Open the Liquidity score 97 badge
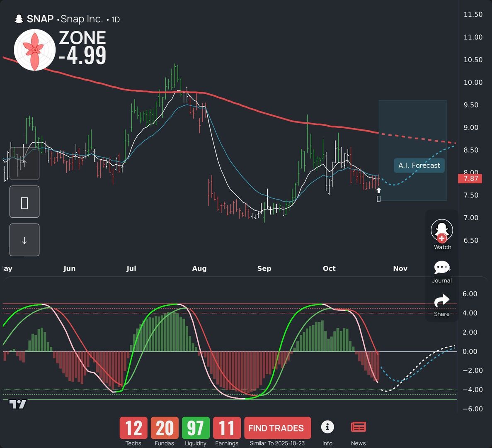492x448 pixels. (x=196, y=428)
